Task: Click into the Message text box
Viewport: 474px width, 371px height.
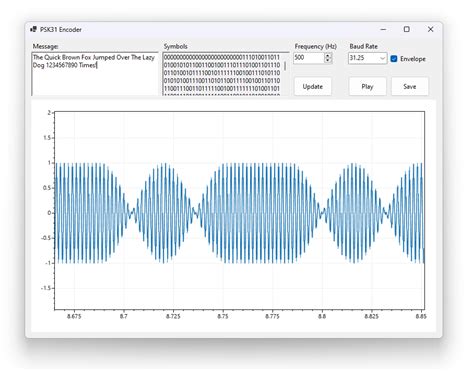Action: tap(95, 74)
